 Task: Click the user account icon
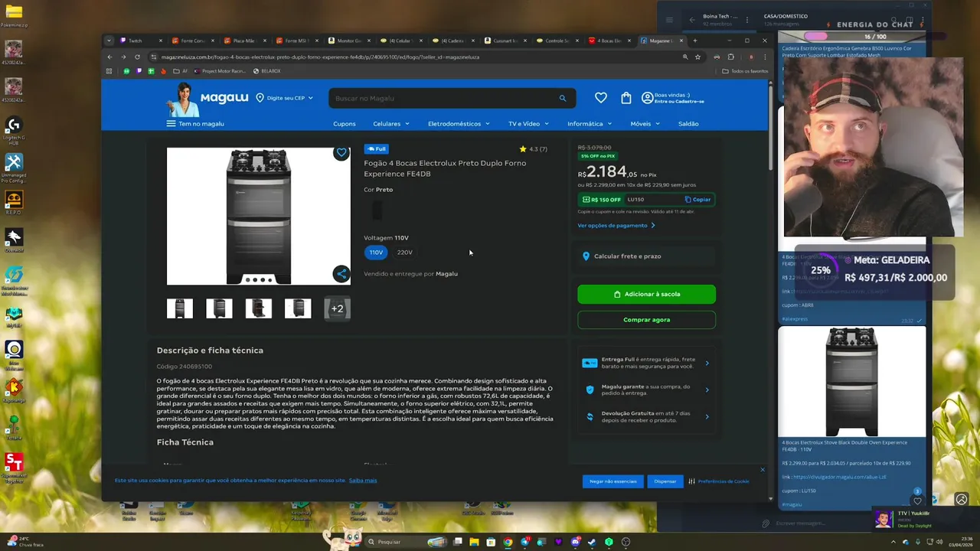coord(648,98)
